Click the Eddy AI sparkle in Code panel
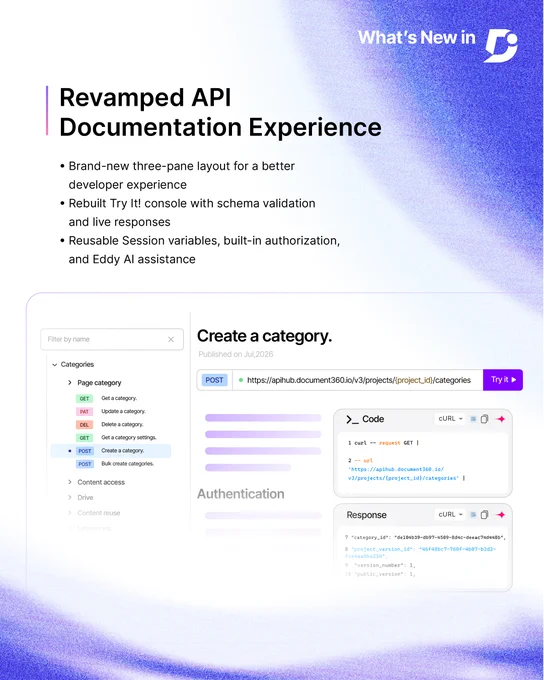 tap(501, 419)
